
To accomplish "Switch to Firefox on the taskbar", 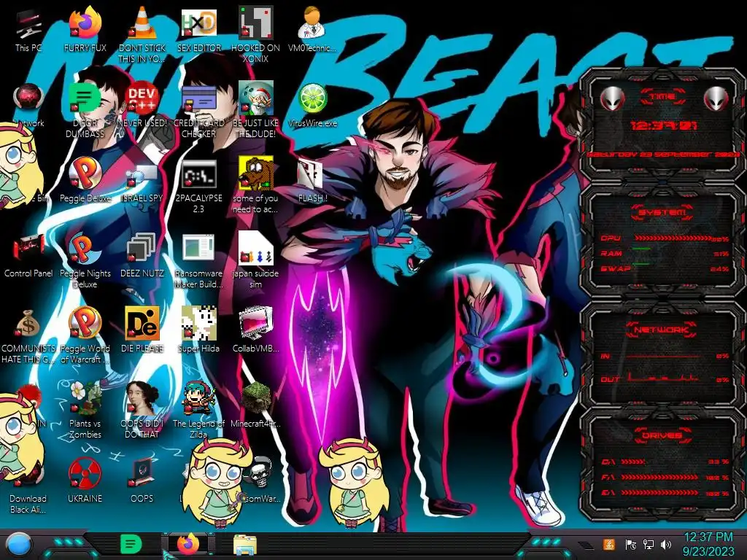I will coord(189,544).
